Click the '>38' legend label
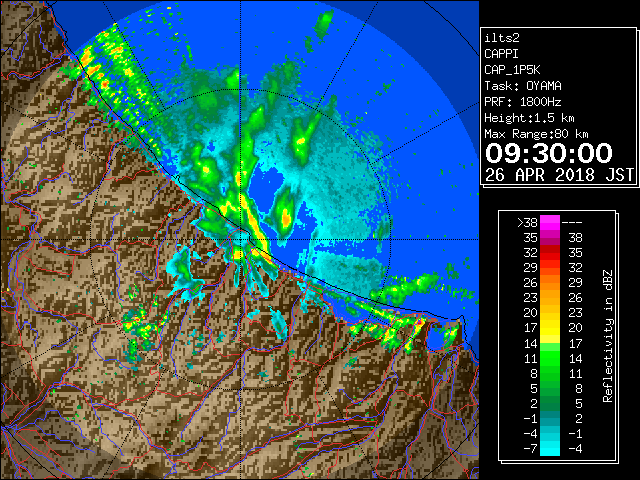The image size is (640, 480). [527, 222]
